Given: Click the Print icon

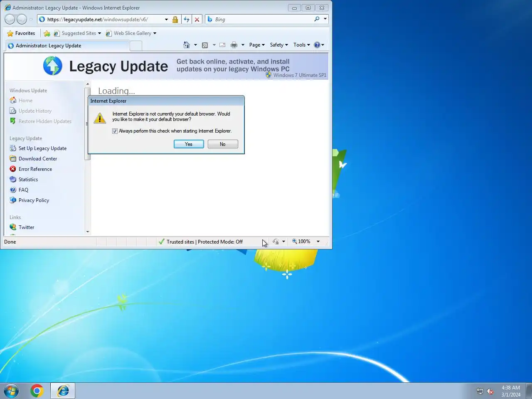Looking at the screenshot, I should pos(234,45).
